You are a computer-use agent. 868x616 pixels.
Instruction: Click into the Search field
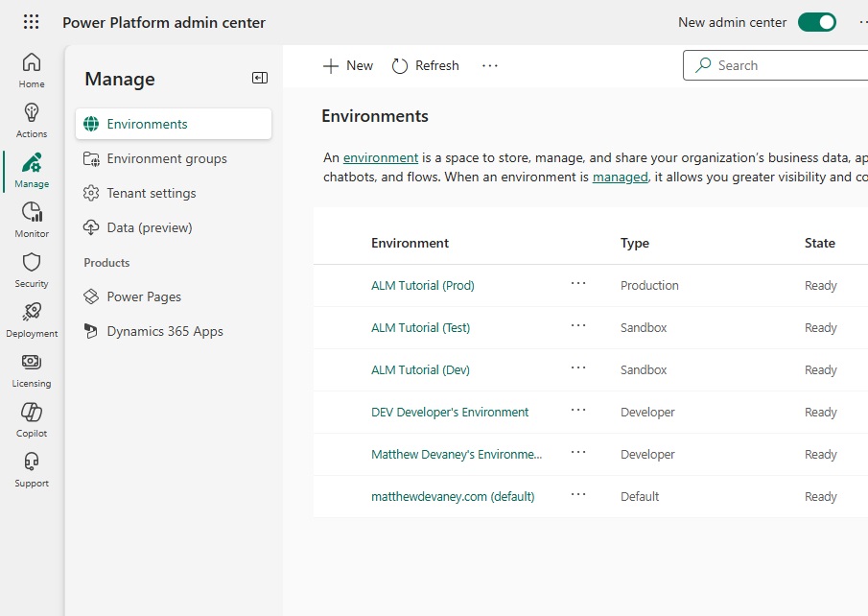pyautogui.click(x=775, y=65)
